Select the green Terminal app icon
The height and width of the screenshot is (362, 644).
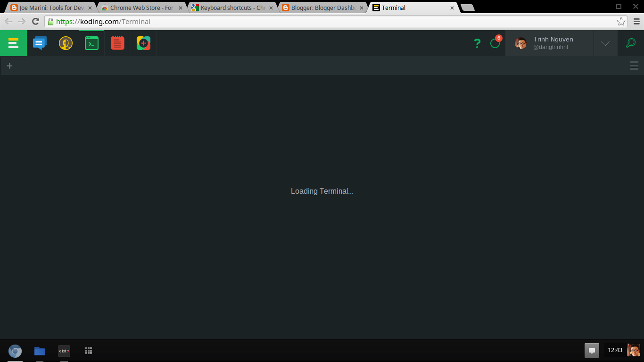91,43
